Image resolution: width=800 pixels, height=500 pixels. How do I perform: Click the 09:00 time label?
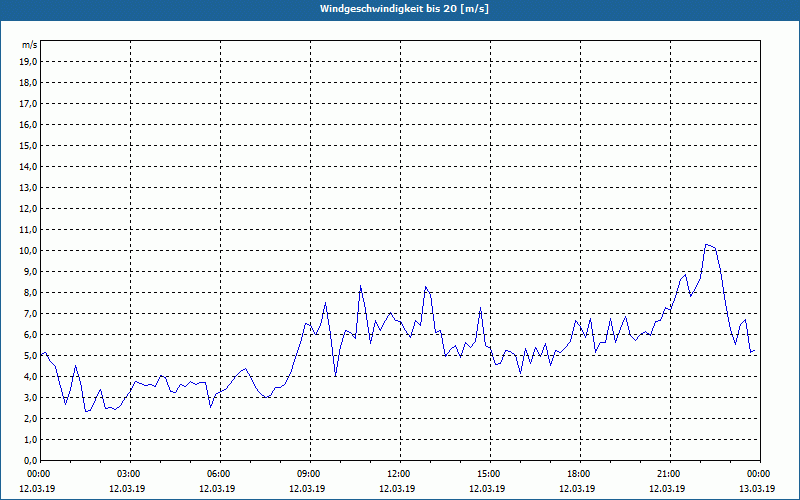coord(310,474)
